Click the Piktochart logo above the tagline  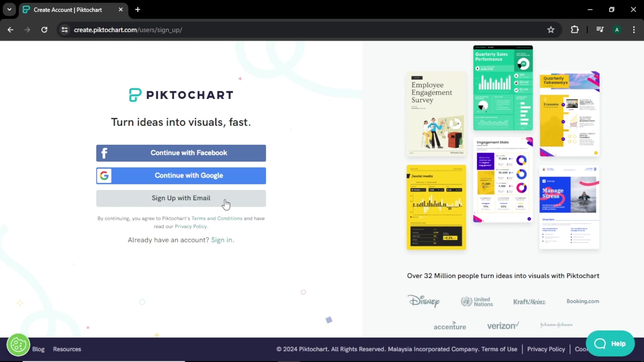(x=181, y=95)
